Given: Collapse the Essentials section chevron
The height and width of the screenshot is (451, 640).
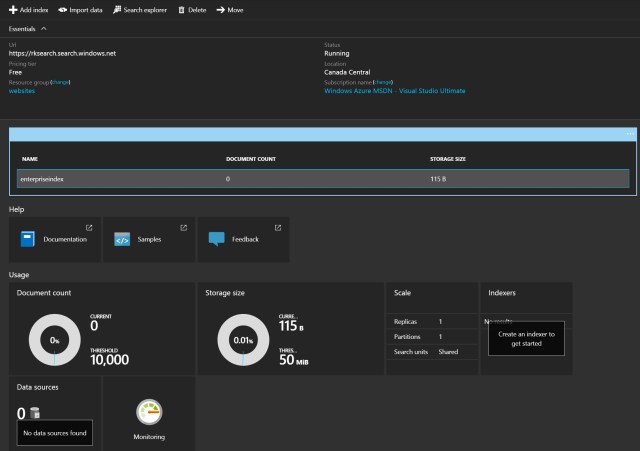Looking at the screenshot, I should [44, 29].
